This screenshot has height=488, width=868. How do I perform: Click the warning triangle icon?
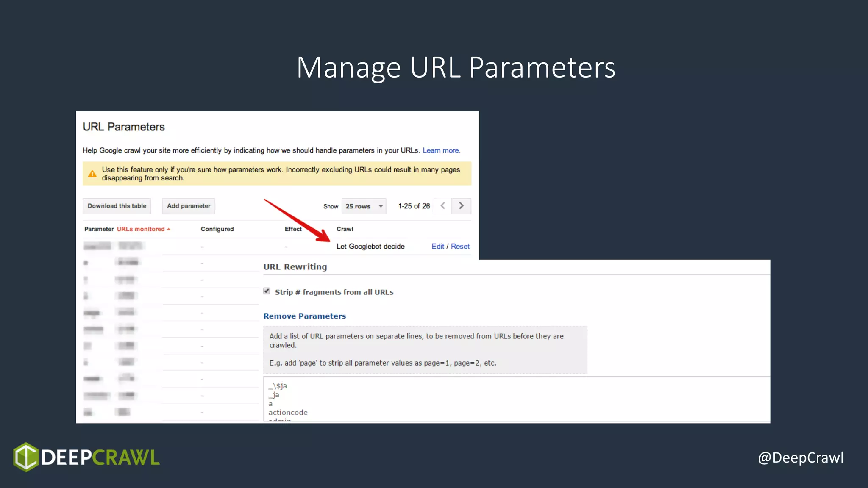point(92,174)
